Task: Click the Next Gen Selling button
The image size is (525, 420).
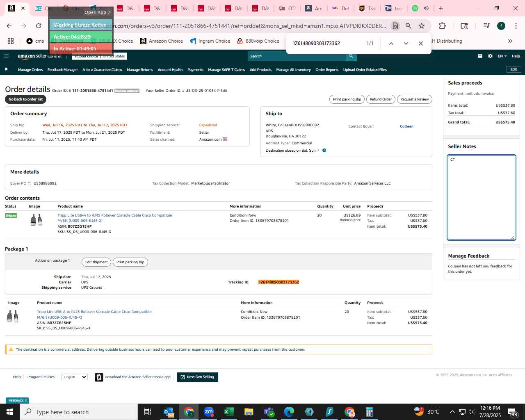Action: [x=198, y=377]
